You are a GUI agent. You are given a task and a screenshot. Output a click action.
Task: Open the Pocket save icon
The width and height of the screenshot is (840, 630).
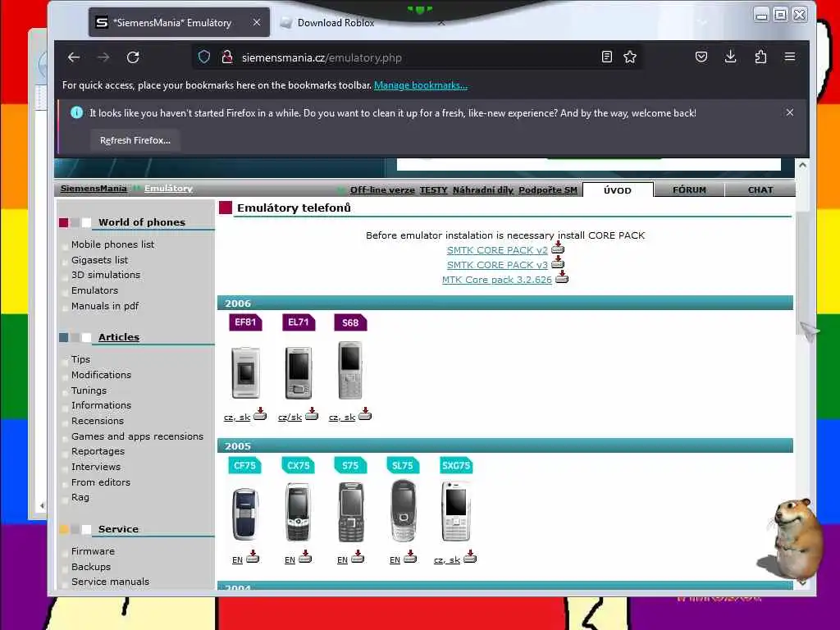(x=701, y=57)
